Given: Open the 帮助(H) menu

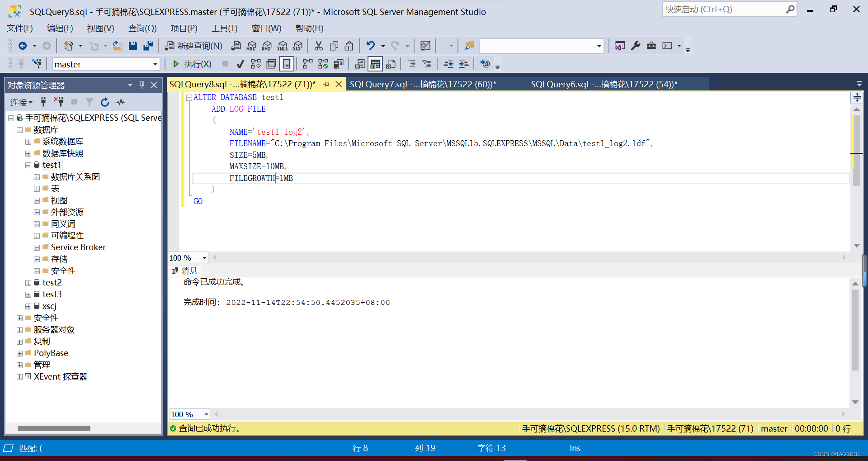Looking at the screenshot, I should click(x=309, y=29).
